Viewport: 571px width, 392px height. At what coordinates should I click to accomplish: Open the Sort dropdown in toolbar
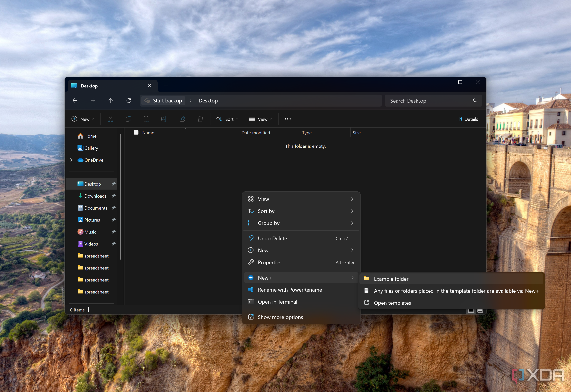pos(227,119)
